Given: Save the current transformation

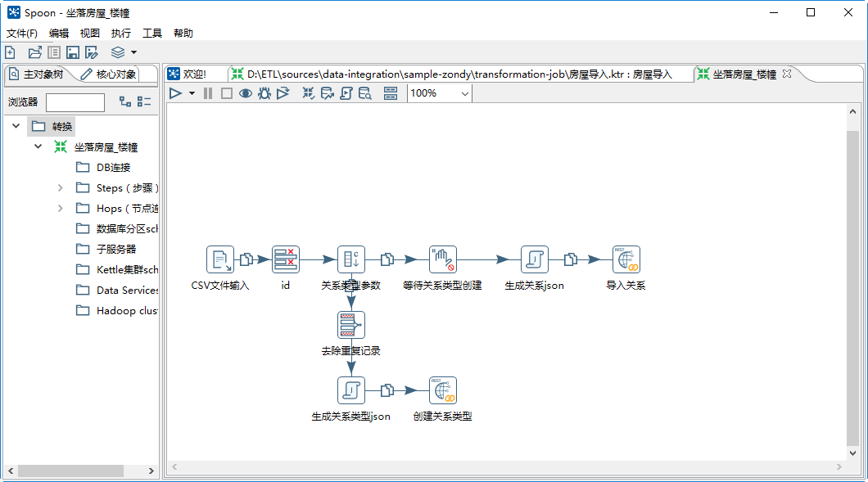Looking at the screenshot, I should (x=73, y=52).
